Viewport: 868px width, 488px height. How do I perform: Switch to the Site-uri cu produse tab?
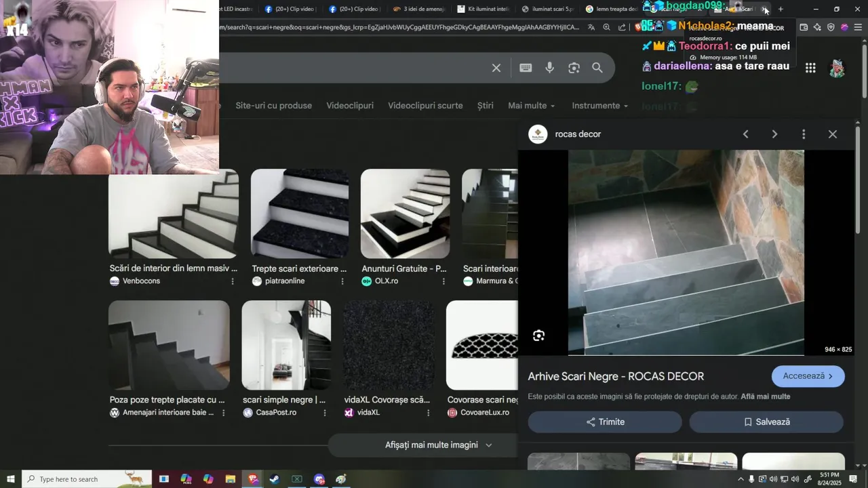click(274, 106)
